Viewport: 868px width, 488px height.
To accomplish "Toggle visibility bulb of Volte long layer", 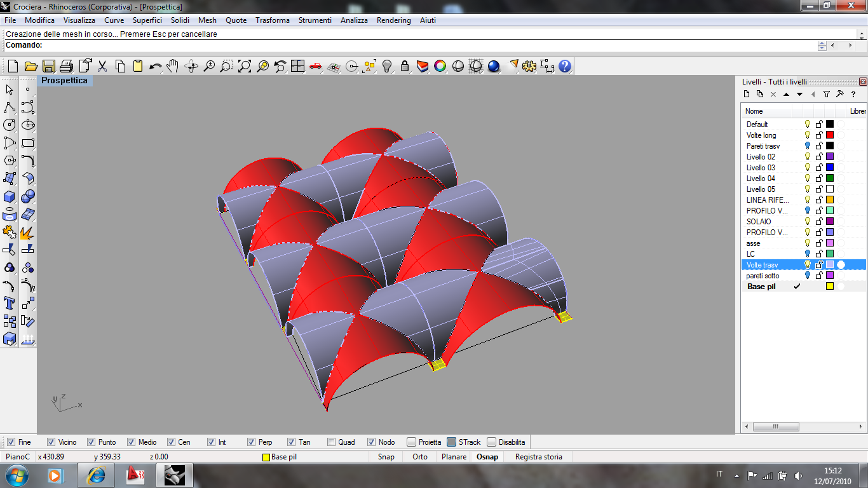I will tap(808, 135).
